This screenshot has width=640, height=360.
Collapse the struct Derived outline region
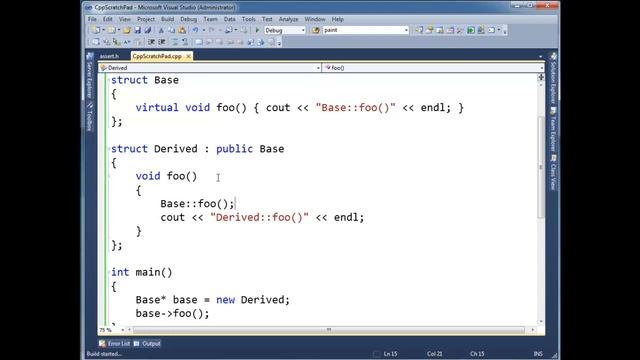(x=109, y=149)
